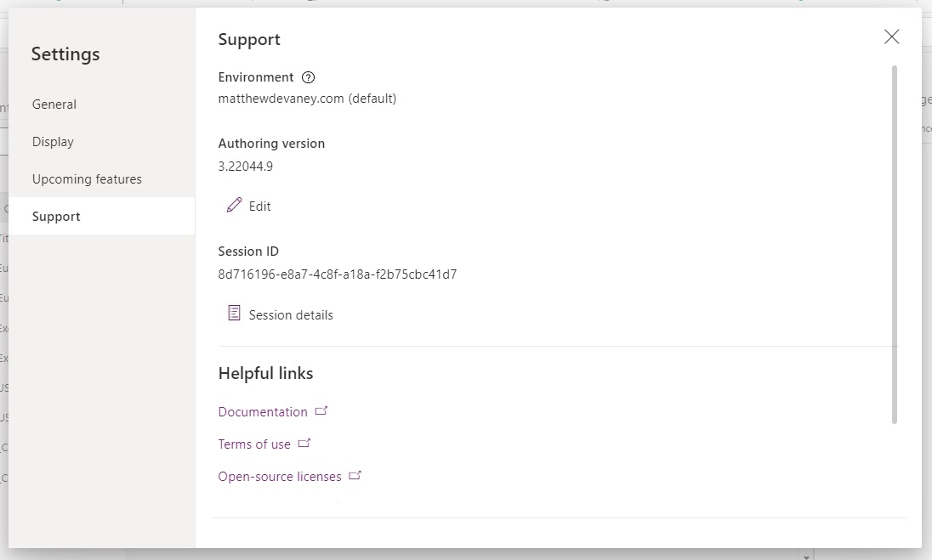Click the pencil icon beside Edit
932x560 pixels.
click(234, 205)
